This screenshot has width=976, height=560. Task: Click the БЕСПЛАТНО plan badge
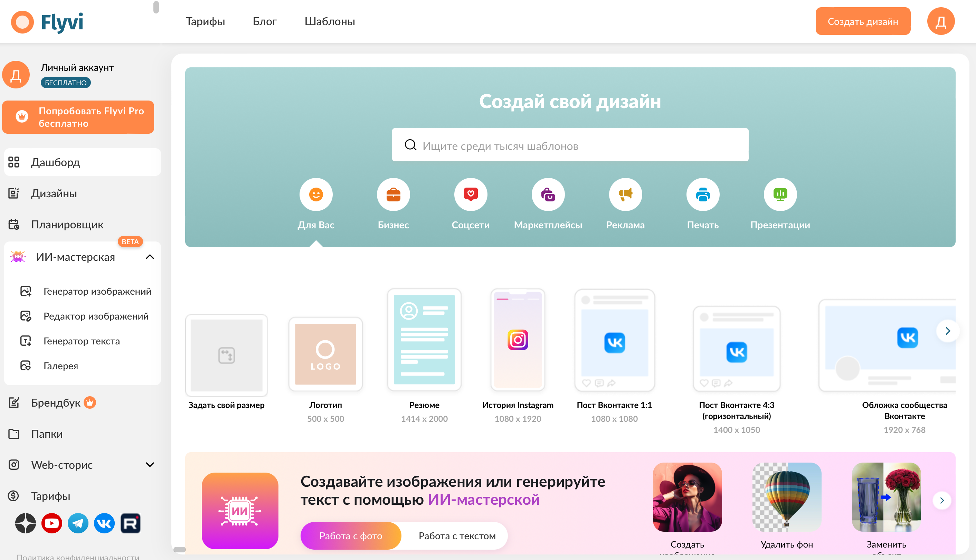click(66, 83)
